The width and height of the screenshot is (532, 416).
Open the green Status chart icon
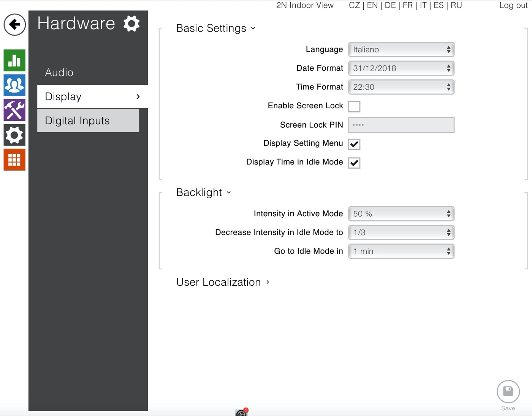(14, 60)
